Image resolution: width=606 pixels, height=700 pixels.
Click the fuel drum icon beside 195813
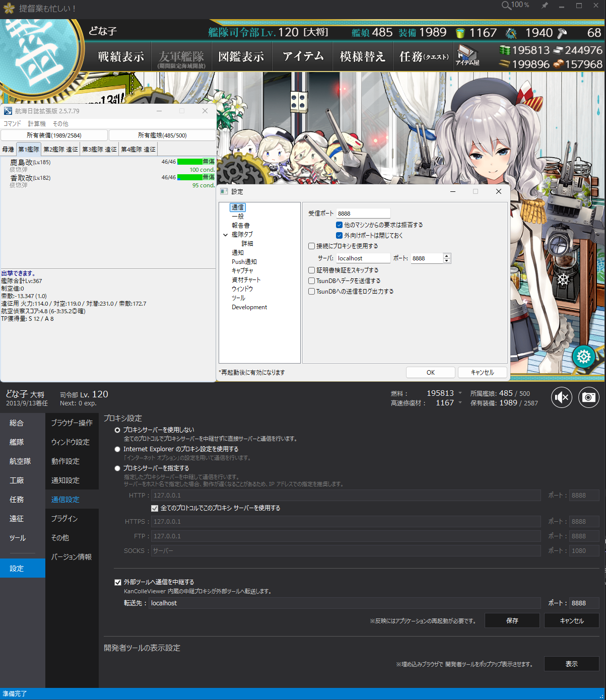504,50
